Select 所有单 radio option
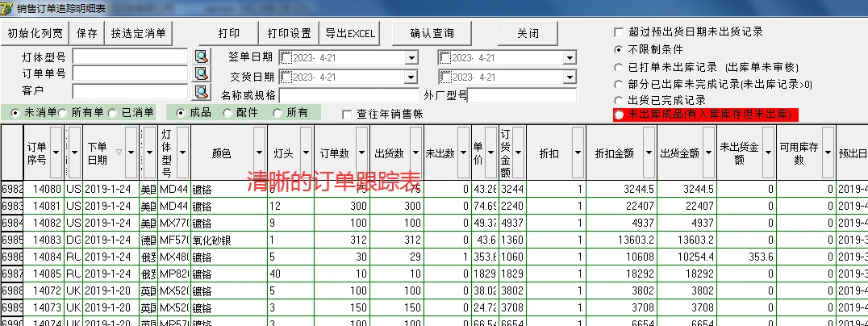This screenshot has width=868, height=326. [x=63, y=112]
